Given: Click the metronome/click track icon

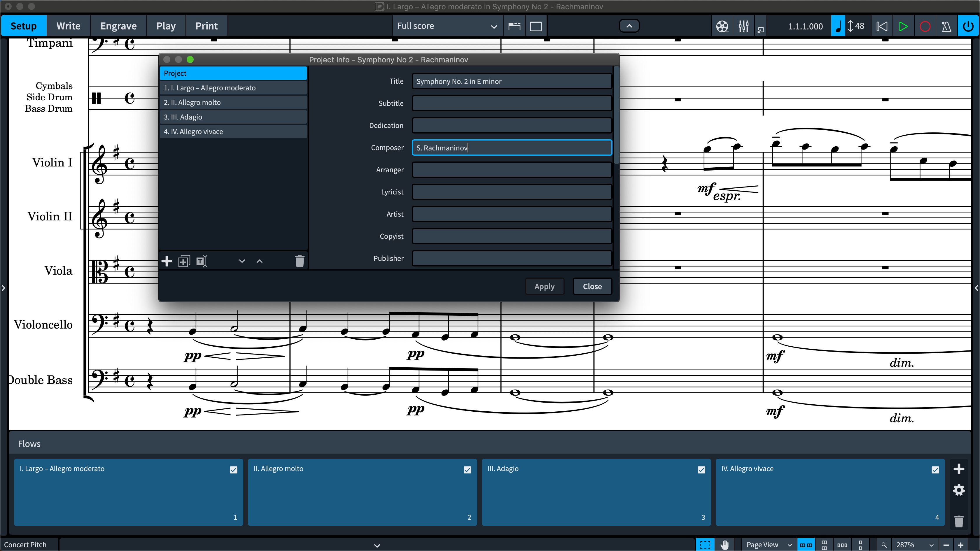Looking at the screenshot, I should pos(947,26).
